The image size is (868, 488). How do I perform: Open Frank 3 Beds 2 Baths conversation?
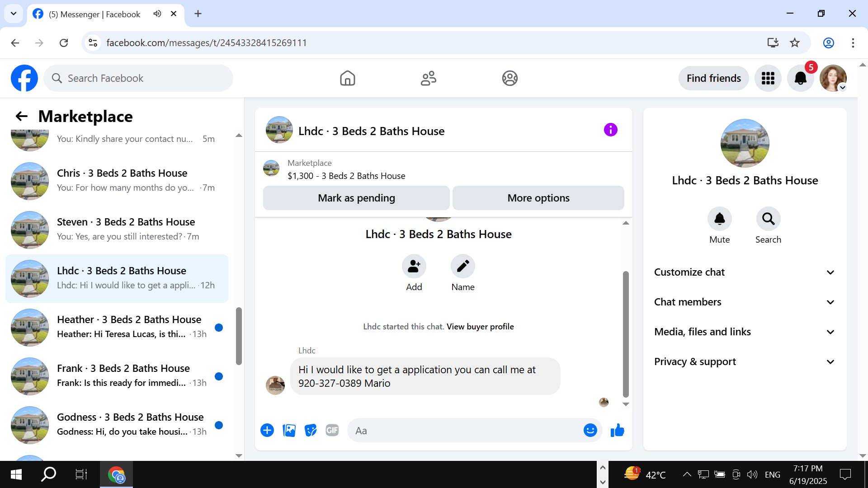[117, 376]
